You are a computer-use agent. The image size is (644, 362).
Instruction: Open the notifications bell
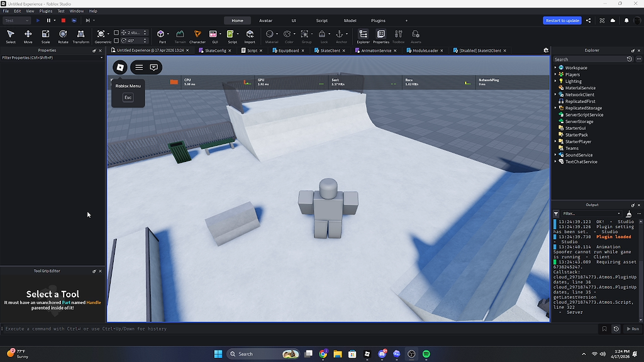click(x=626, y=21)
